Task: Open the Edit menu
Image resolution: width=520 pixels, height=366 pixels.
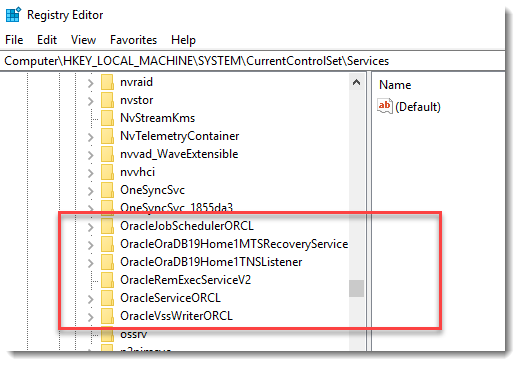Action: coord(47,40)
